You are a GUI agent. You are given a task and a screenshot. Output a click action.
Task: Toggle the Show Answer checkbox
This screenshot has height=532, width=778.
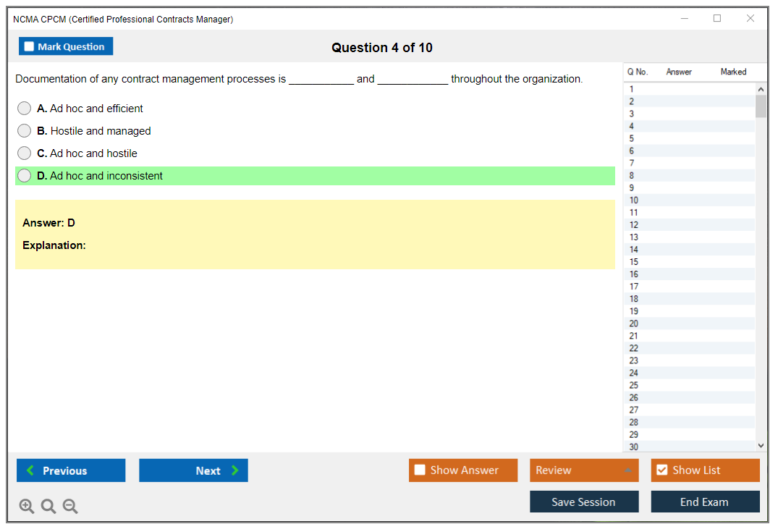[x=420, y=470]
